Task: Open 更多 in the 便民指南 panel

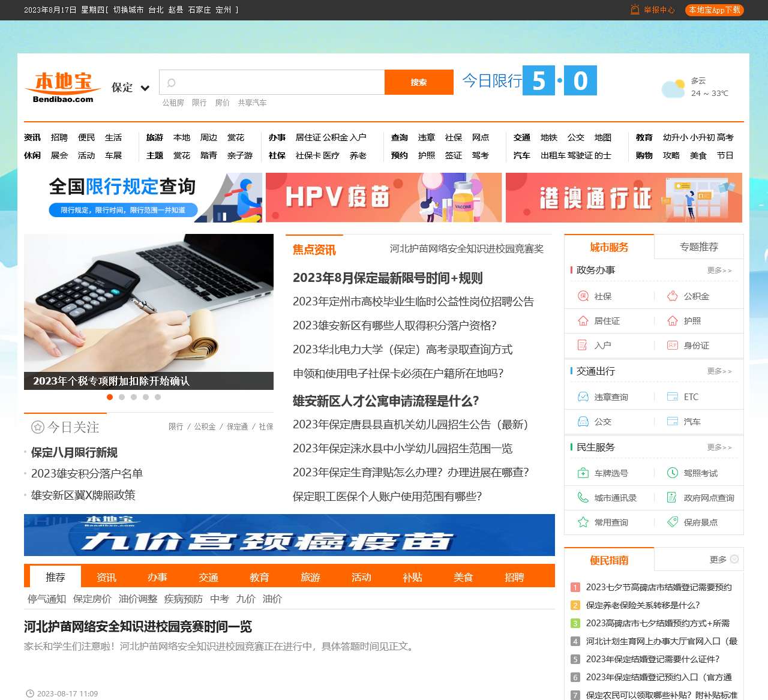Action: pos(718,559)
